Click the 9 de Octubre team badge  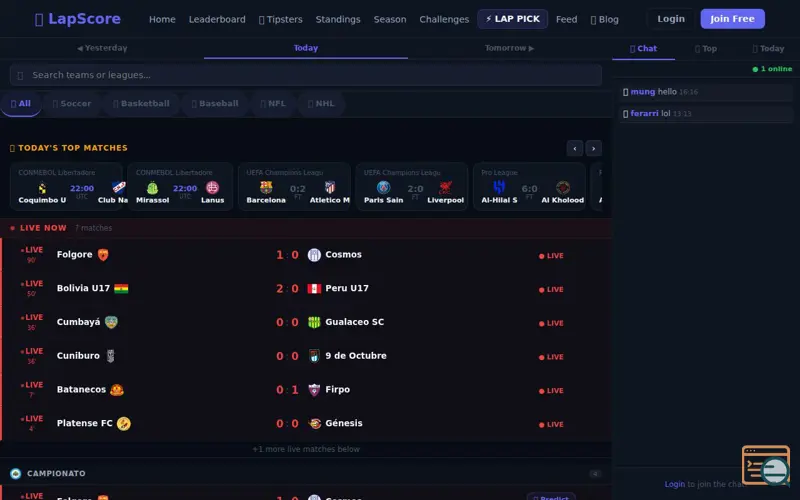314,356
